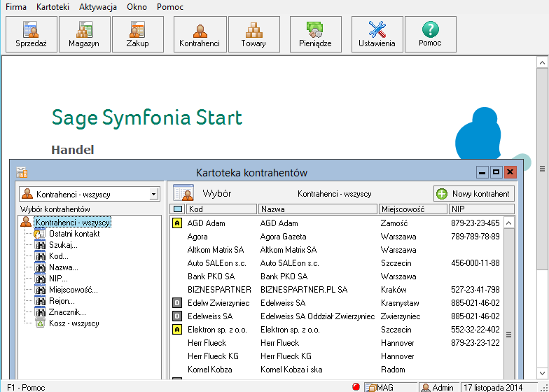Click the Admin user status bar entry

pos(439,387)
